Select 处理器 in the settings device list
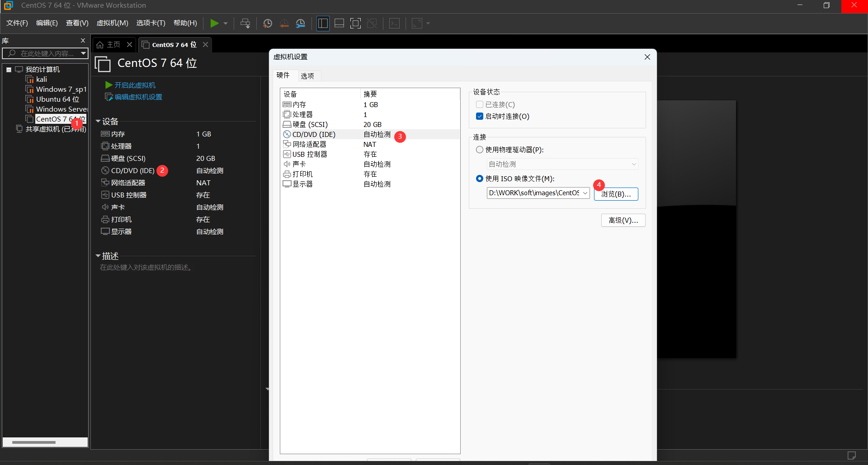The height and width of the screenshot is (465, 868). coord(370,114)
